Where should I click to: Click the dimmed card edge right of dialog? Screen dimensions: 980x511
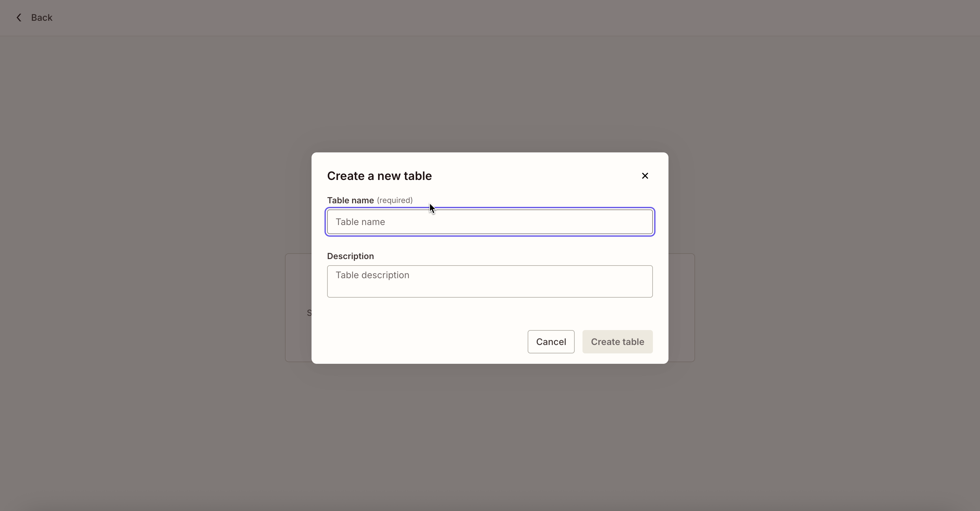(x=682, y=308)
